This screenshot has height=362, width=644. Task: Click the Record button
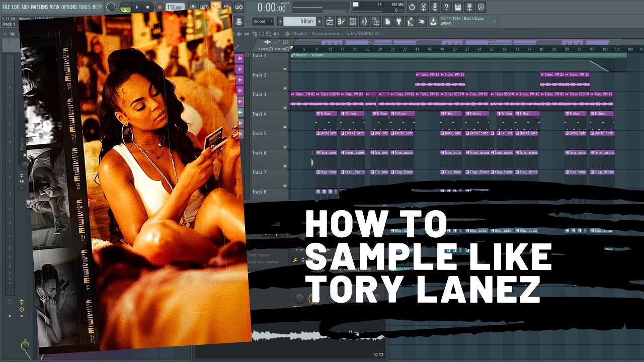click(x=159, y=7)
